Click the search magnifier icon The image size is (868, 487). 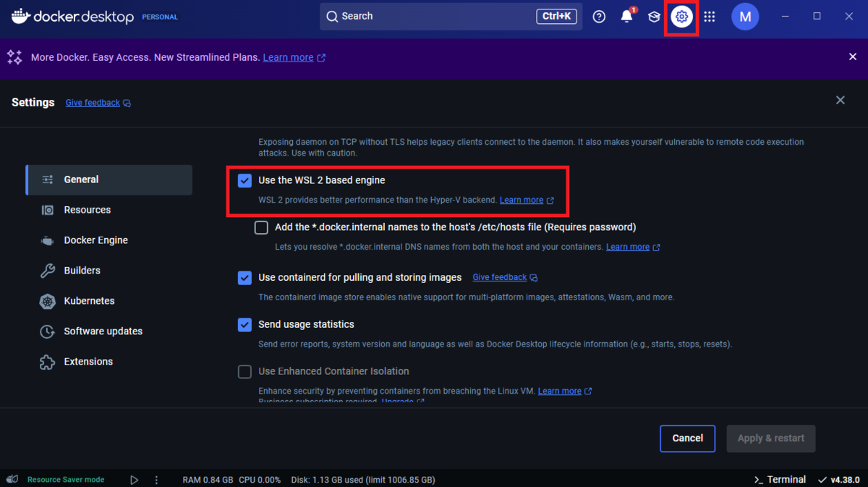(332, 16)
